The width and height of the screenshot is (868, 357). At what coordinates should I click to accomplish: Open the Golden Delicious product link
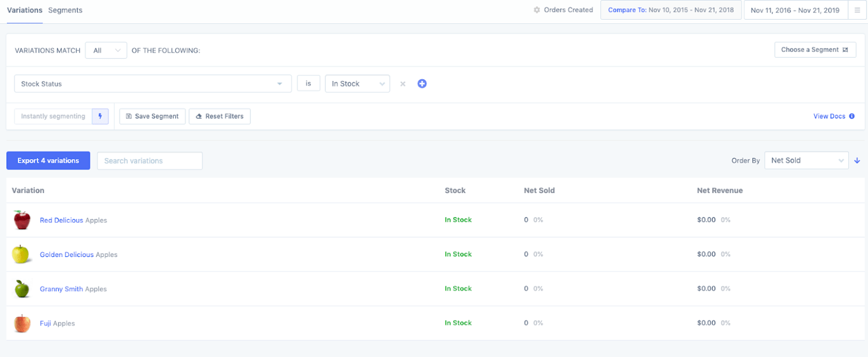pos(66,254)
